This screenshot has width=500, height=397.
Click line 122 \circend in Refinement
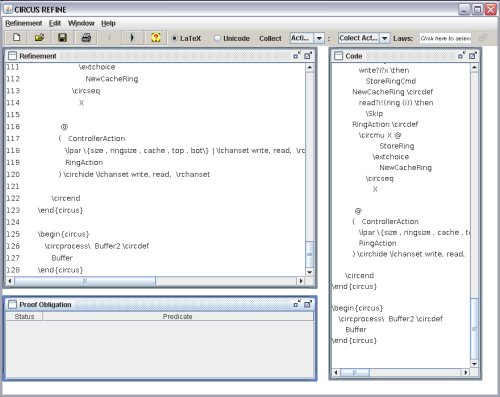click(x=66, y=198)
